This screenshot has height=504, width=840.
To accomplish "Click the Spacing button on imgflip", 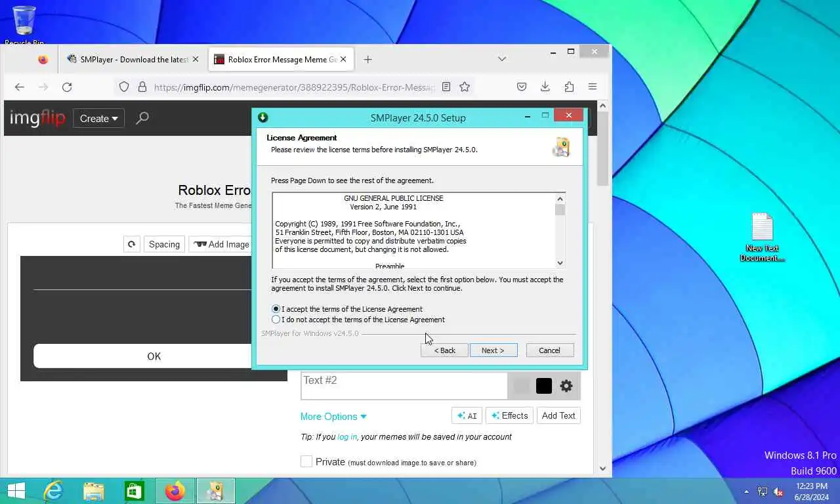I will point(164,244).
